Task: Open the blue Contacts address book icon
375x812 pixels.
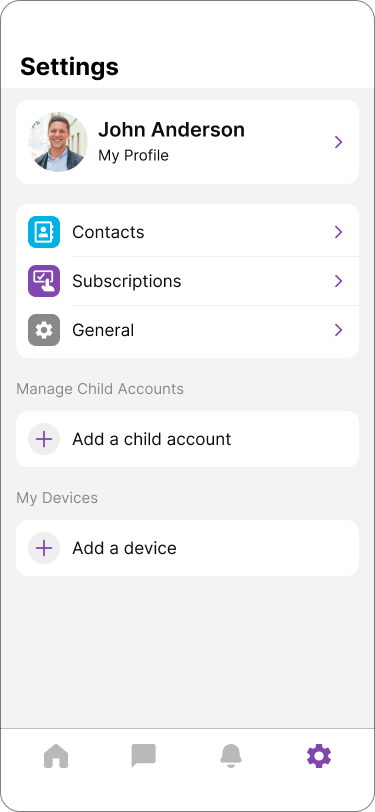Action: point(44,232)
